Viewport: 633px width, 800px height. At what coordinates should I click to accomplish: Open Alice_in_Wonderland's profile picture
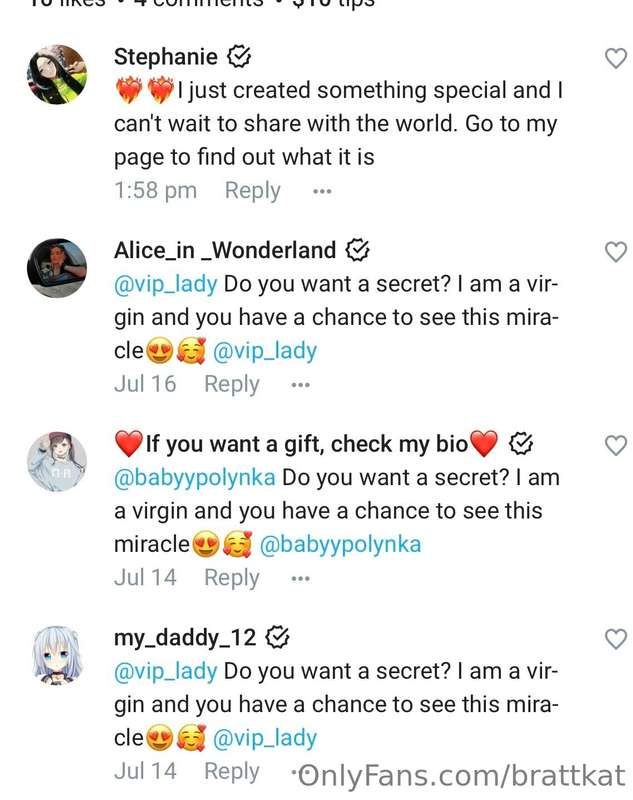(57, 268)
